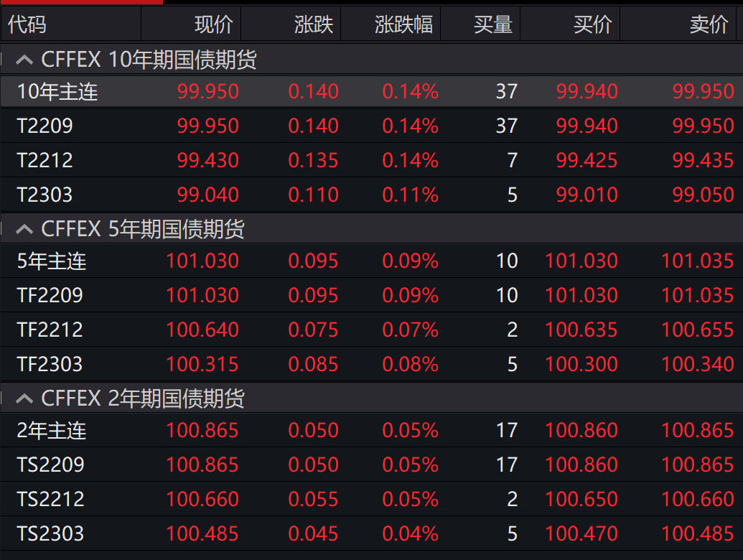Open the TF2212 contract row
The image size is (743, 560).
coord(50,330)
